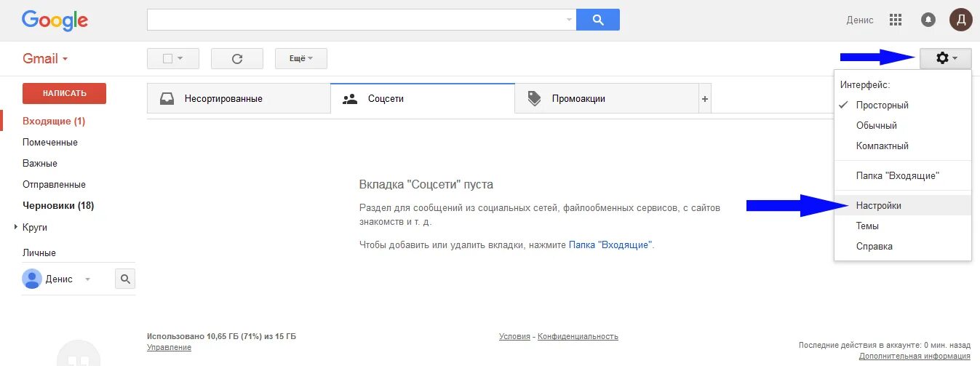The height and width of the screenshot is (366, 980).
Task: Open the Gmail product dropdown
Action: 45,59
